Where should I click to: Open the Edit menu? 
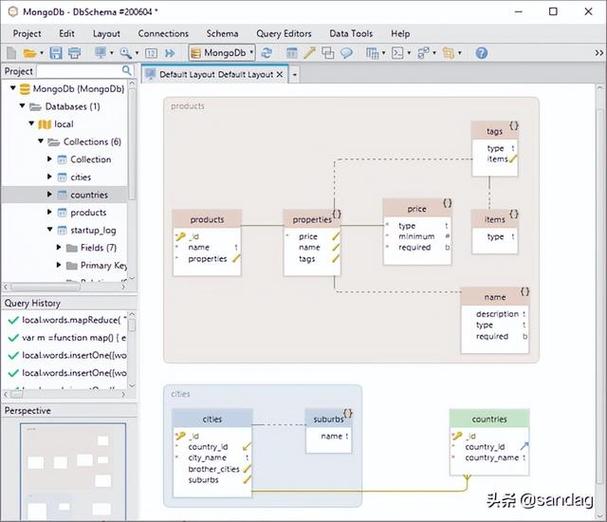pyautogui.click(x=67, y=34)
